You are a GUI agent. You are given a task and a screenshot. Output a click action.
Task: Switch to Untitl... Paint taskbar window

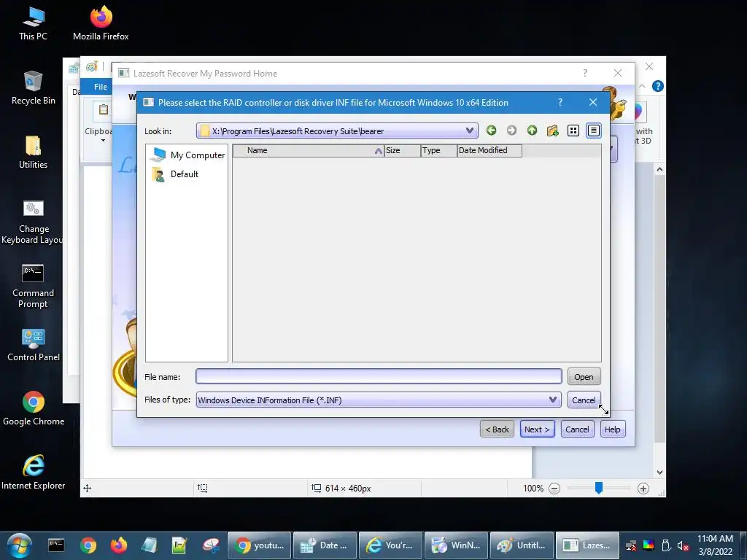click(522, 545)
